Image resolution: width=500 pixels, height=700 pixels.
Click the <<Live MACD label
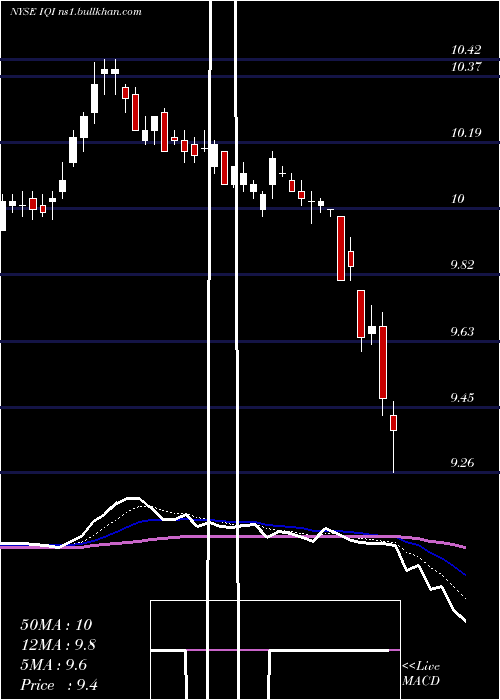(421, 674)
